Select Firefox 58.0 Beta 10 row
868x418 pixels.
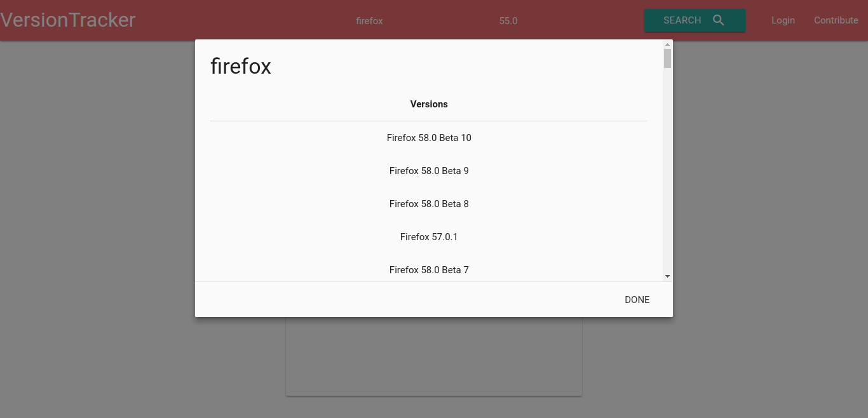429,138
